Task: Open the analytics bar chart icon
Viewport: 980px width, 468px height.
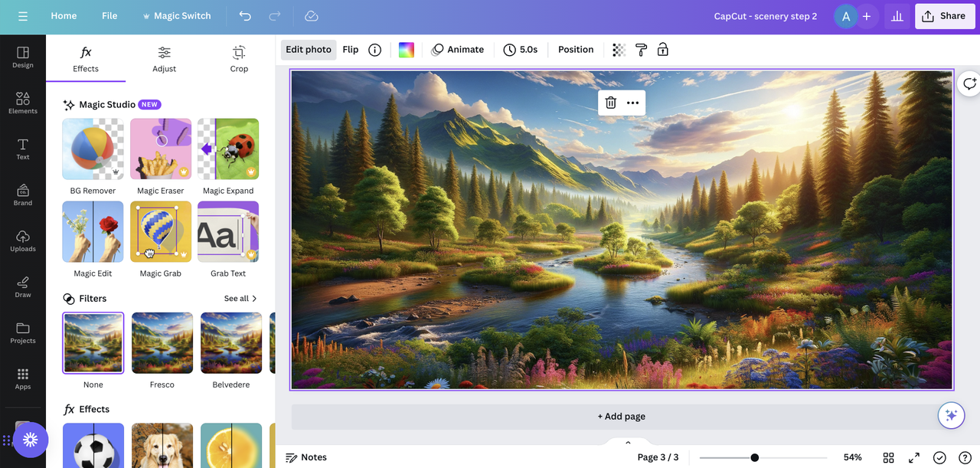Action: point(896,16)
